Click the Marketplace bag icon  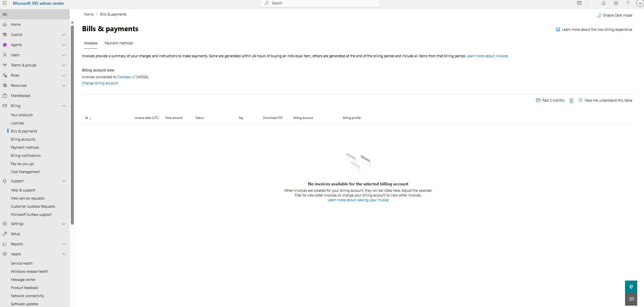click(5, 96)
